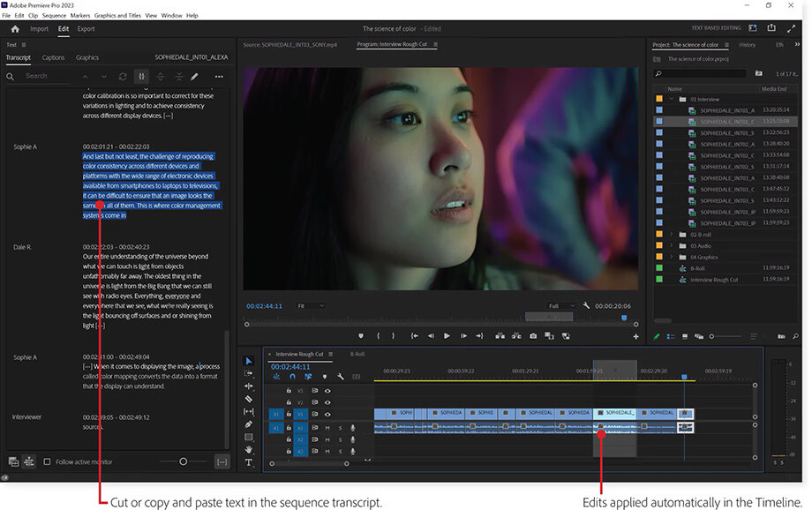Click the Quick Export share icon
Image resolution: width=812 pixels, height=510 pixels.
771,28
